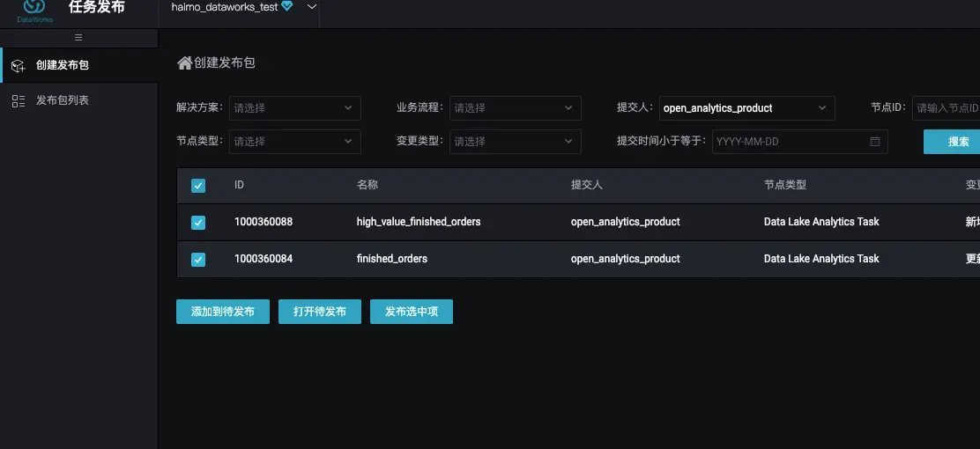Click the DataWorks logo icon
980x449 pixels.
tap(34, 10)
